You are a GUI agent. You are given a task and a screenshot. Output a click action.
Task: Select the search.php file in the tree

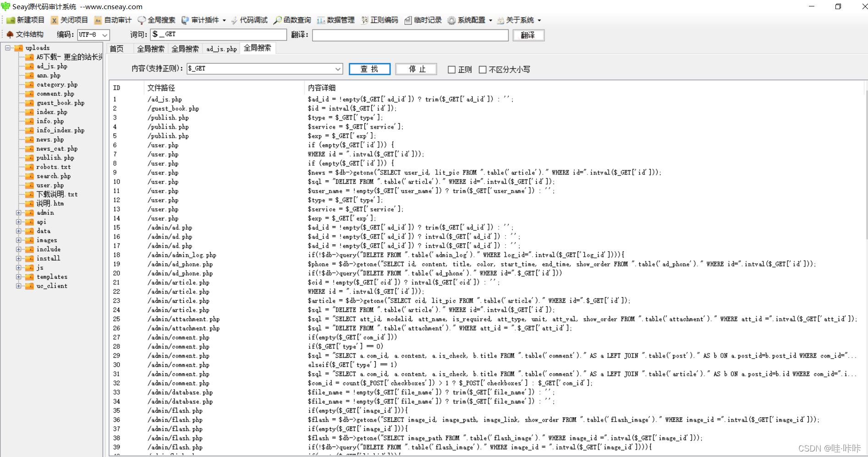pos(54,176)
